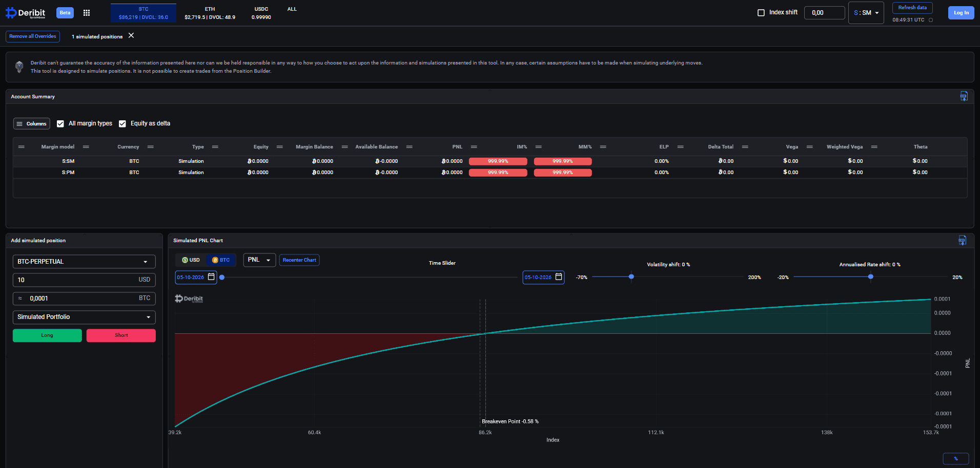Viewport: 980px width, 468px height.
Task: Click Refresh data button
Action: coord(912,8)
